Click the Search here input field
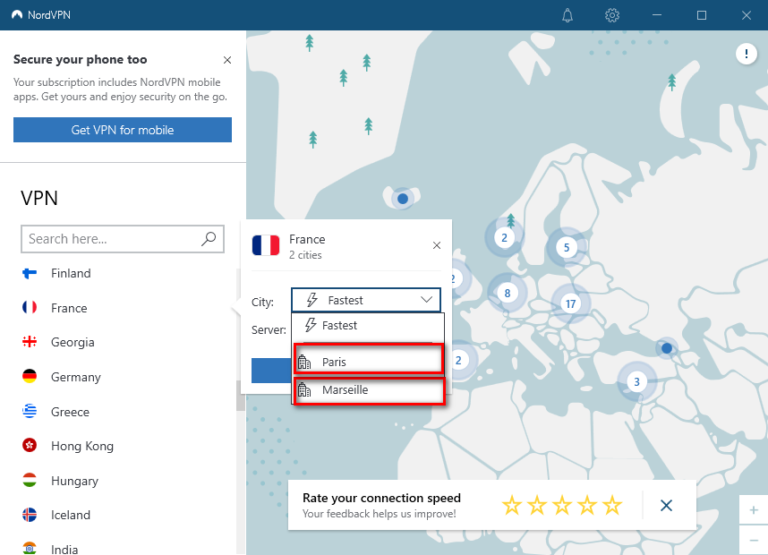The width and height of the screenshot is (768, 555). (x=110, y=239)
